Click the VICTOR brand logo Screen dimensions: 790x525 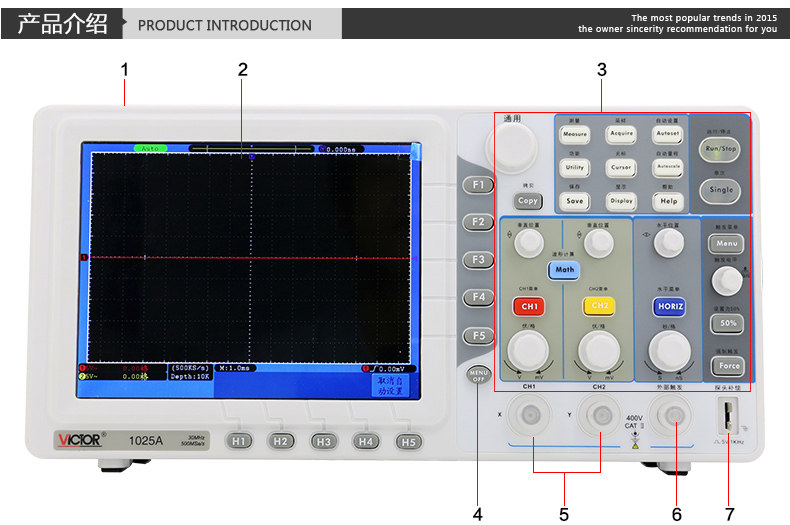(x=80, y=440)
